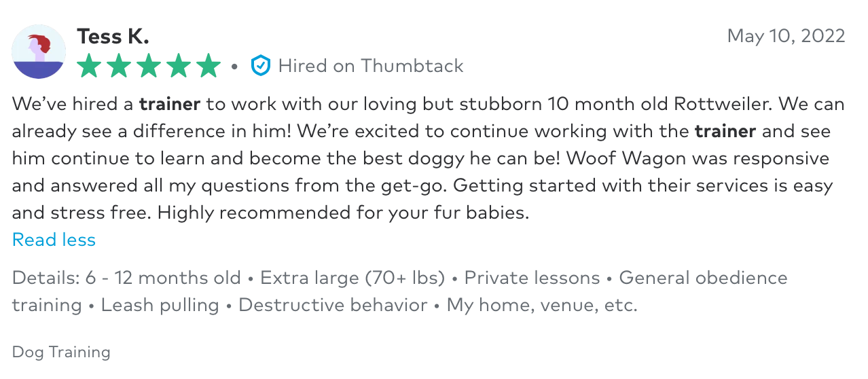
Task: Click the third green rating star
Action: pos(149,66)
